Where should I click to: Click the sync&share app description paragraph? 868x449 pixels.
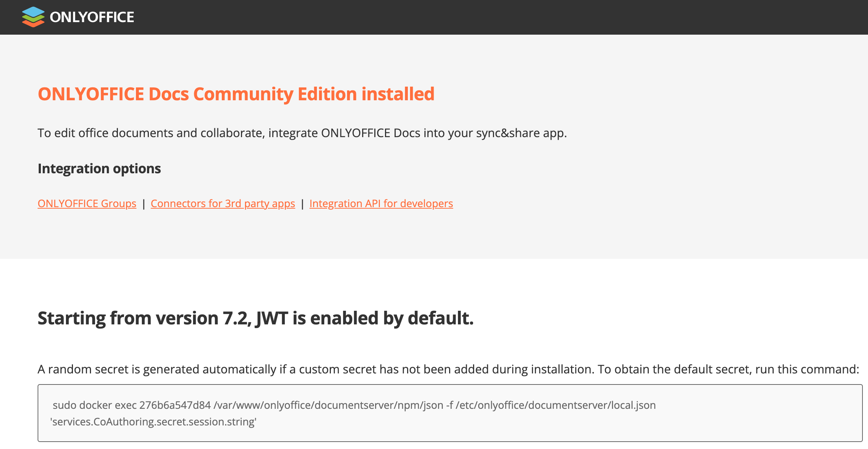[x=302, y=133]
